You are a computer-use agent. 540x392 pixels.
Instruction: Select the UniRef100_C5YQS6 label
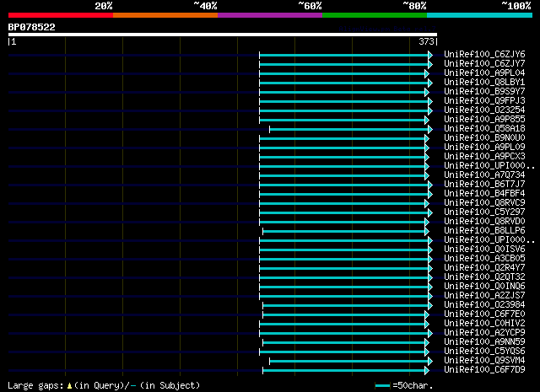pyautogui.click(x=484, y=352)
